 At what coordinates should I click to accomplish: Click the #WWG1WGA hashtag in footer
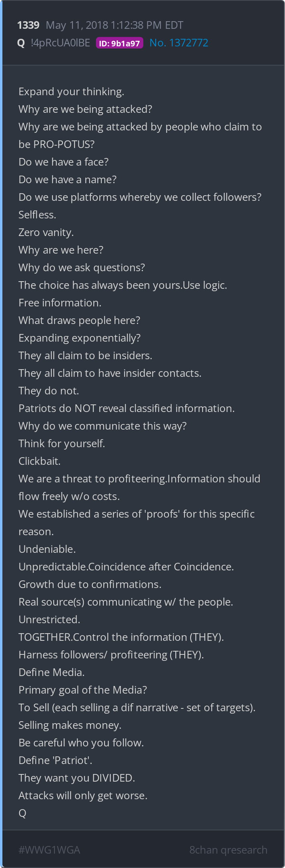point(49,850)
